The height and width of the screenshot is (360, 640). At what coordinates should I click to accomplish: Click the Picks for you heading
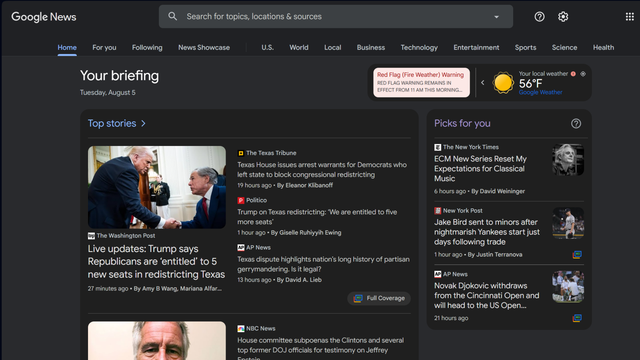pyautogui.click(x=462, y=123)
